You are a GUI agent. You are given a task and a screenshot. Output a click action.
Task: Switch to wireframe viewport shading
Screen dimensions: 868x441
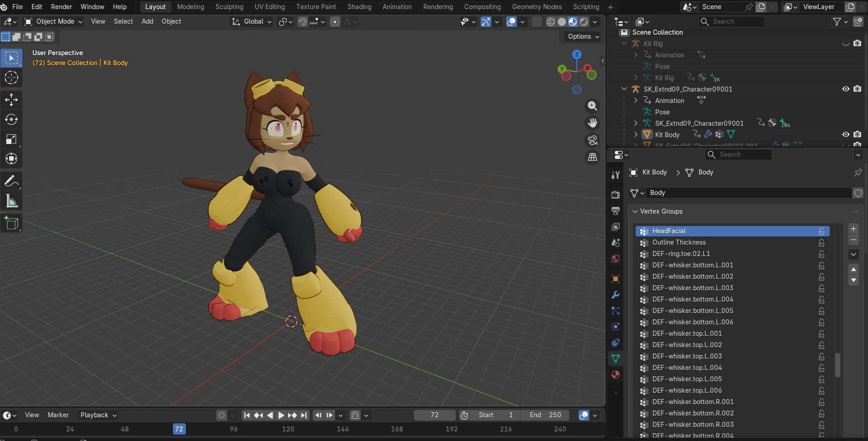pos(551,22)
